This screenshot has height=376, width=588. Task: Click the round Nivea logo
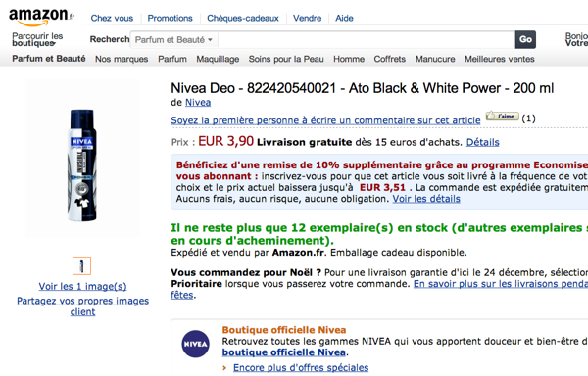pos(195,344)
